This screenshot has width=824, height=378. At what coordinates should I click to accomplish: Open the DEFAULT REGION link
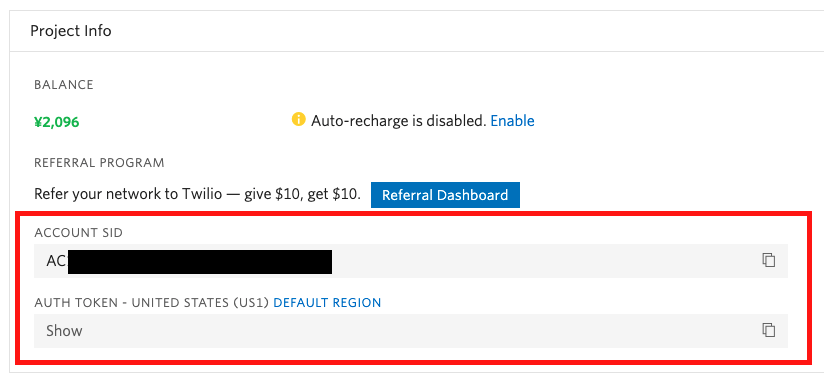click(x=327, y=303)
